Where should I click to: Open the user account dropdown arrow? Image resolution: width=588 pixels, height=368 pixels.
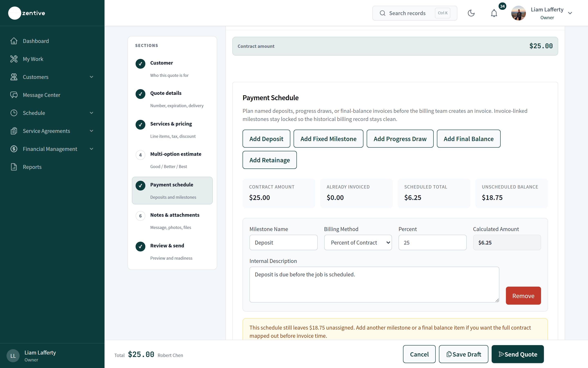click(x=570, y=13)
